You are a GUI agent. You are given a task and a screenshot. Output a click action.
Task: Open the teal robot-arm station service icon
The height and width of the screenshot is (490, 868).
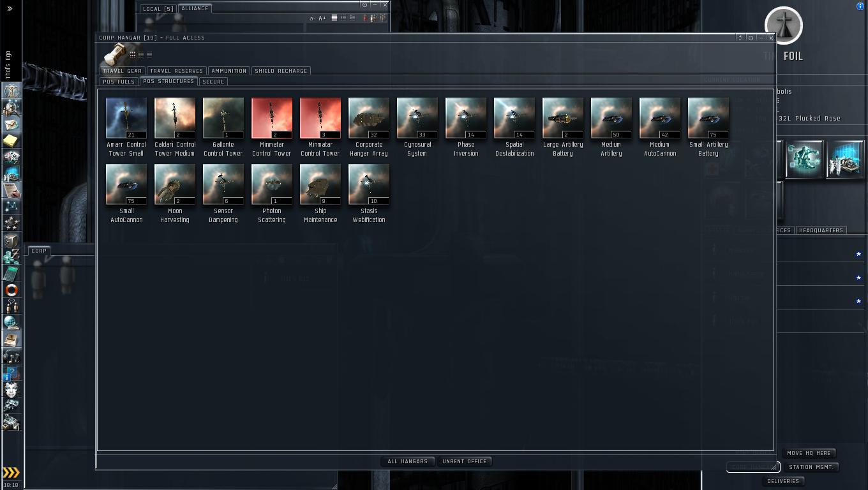coord(804,160)
